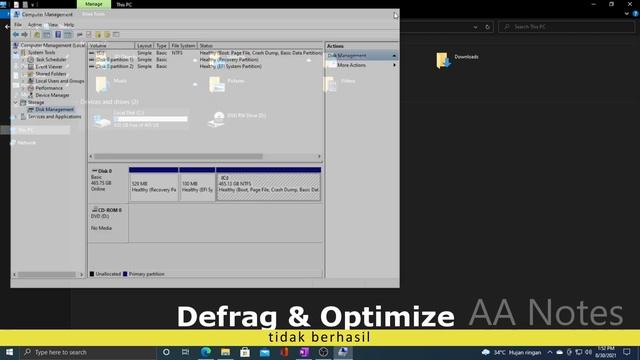Click More Actions in the Actions pane

(351, 65)
